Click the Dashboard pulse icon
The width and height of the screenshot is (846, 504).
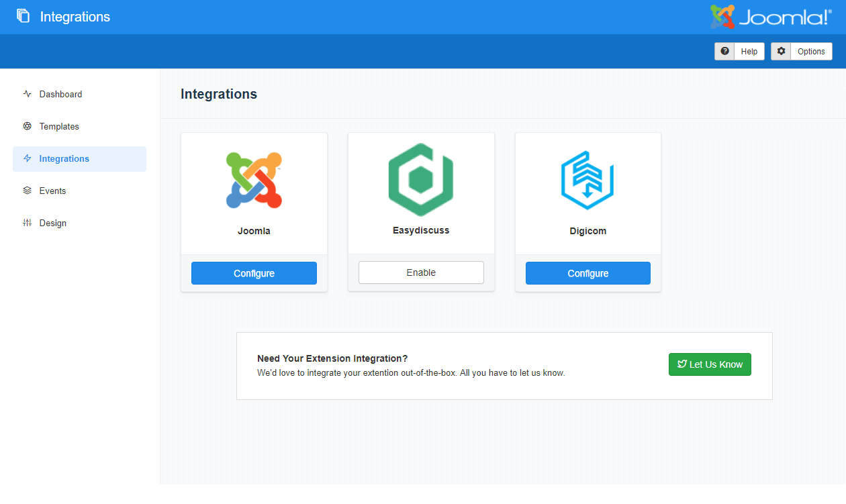point(27,94)
